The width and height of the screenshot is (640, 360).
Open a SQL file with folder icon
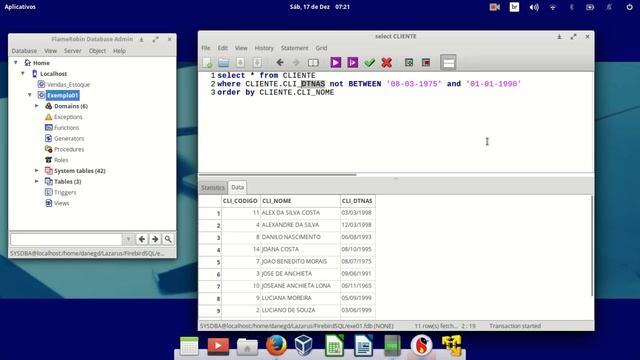tap(223, 62)
